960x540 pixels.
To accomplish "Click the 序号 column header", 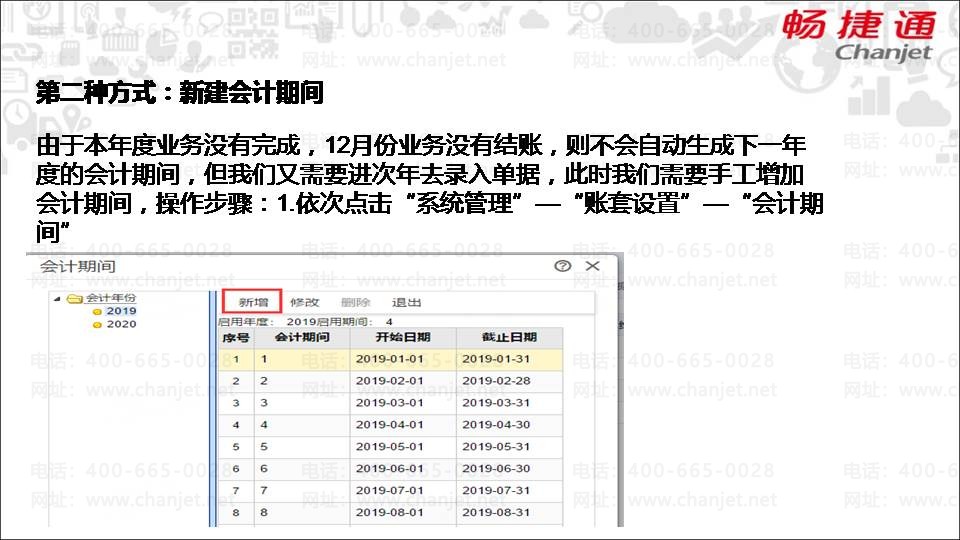I will coord(236,337).
